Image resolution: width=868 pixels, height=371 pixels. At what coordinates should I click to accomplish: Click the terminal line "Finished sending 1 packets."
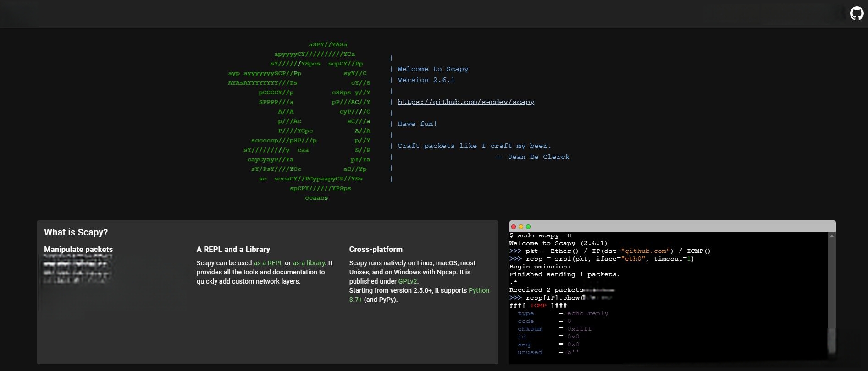(565, 274)
